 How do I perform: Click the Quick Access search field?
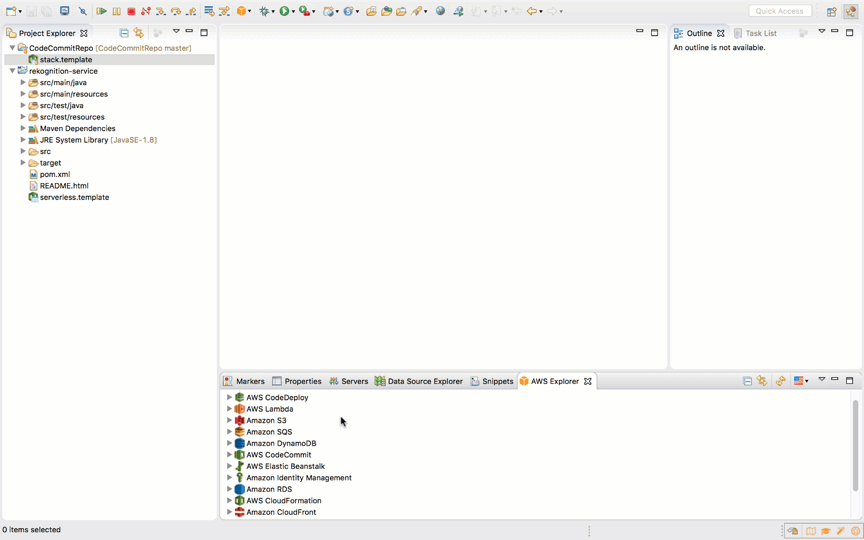click(x=780, y=11)
